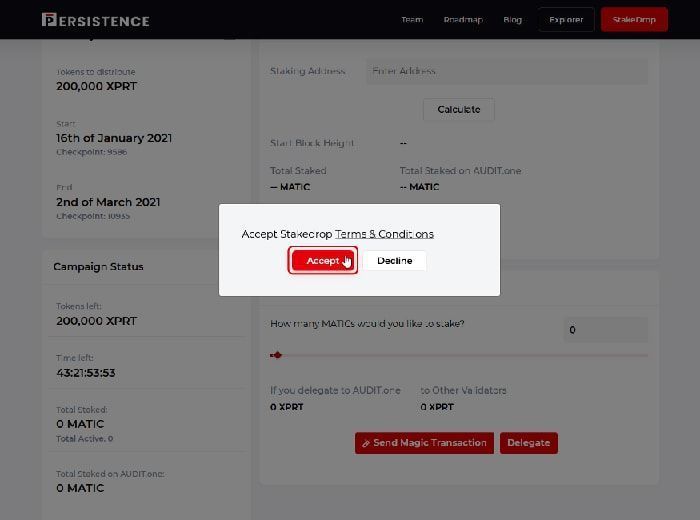Go to the Blog page
Viewport: 700px width, 520px height.
[x=512, y=20]
